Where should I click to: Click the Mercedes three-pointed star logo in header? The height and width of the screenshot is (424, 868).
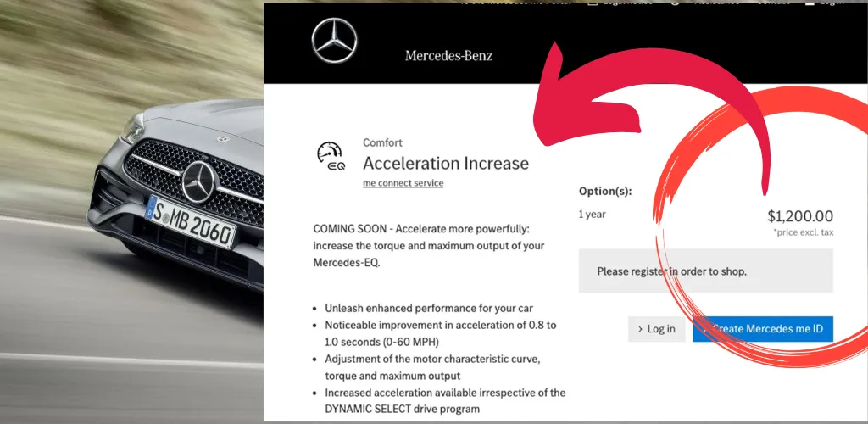334,41
